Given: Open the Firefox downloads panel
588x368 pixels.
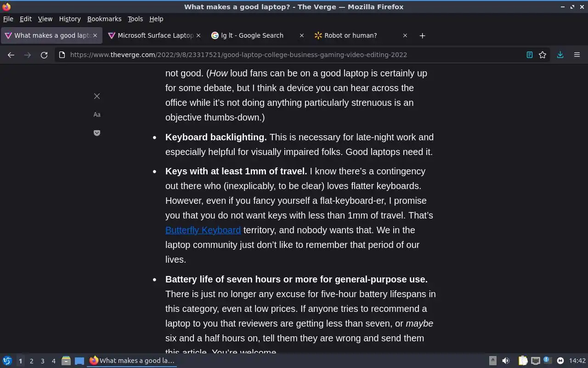Looking at the screenshot, I should point(560,55).
